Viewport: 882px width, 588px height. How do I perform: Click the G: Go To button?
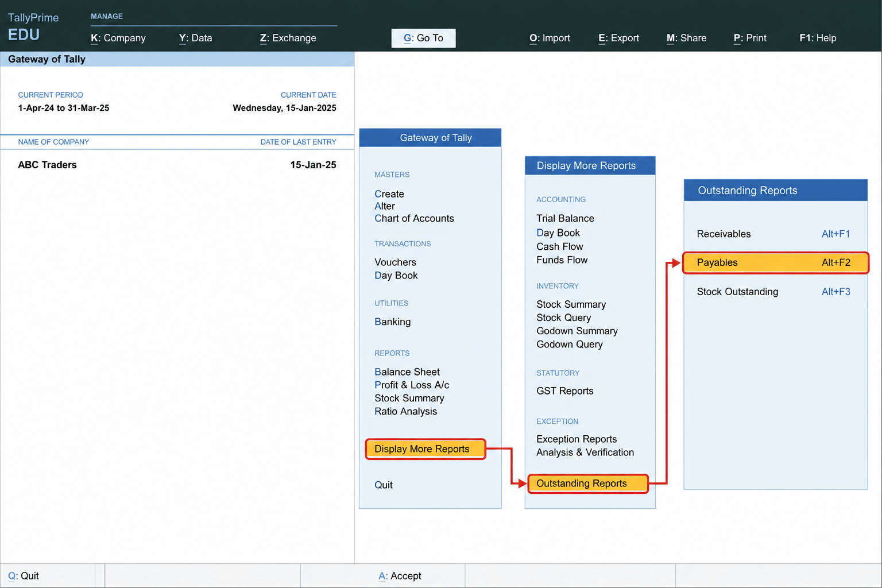tap(424, 38)
